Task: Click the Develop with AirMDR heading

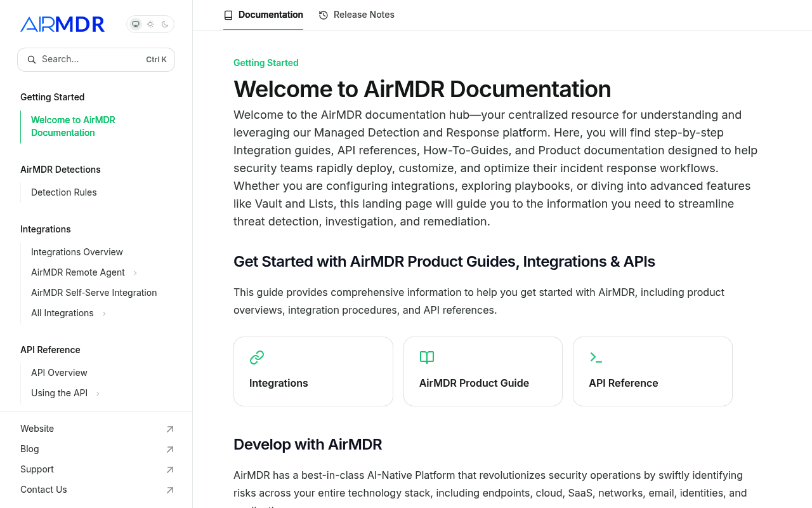Action: pyautogui.click(x=308, y=444)
